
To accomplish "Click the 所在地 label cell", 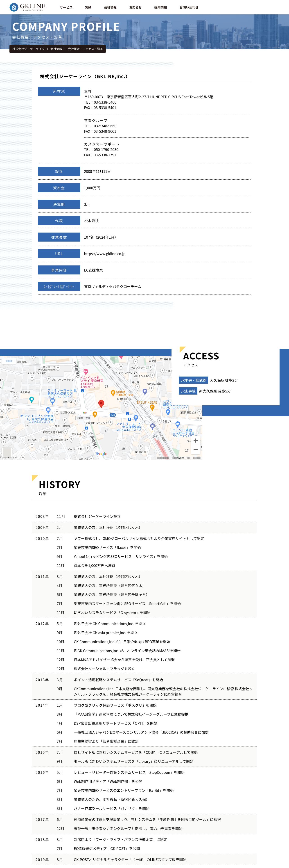I will tap(59, 91).
